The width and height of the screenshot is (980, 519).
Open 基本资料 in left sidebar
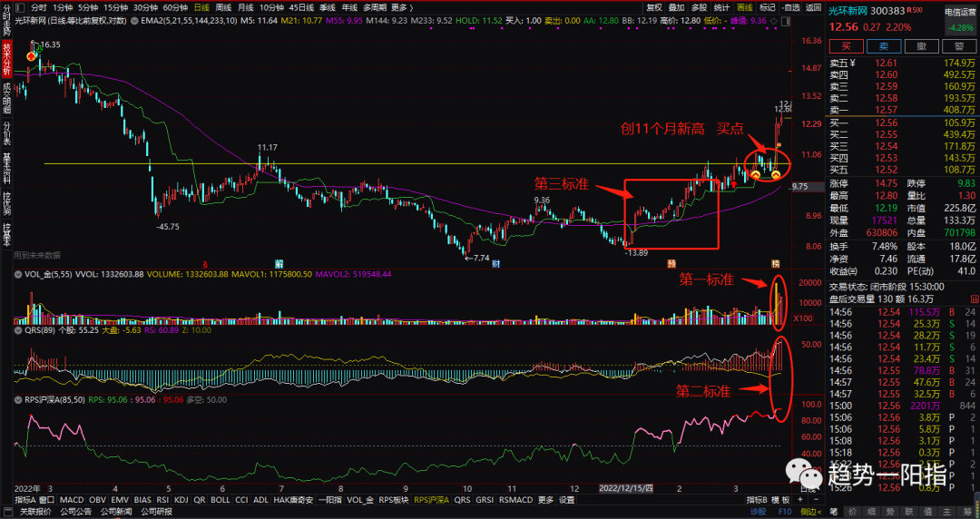7,168
